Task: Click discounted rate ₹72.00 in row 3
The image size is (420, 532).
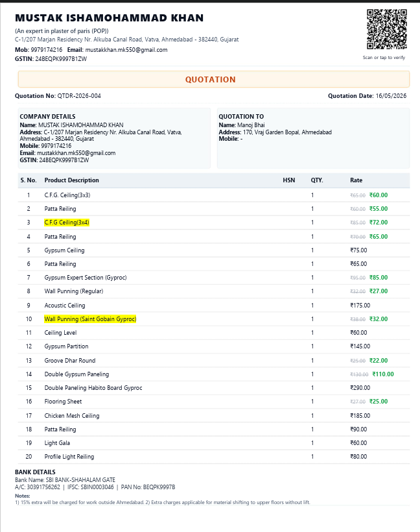Action: [379, 223]
